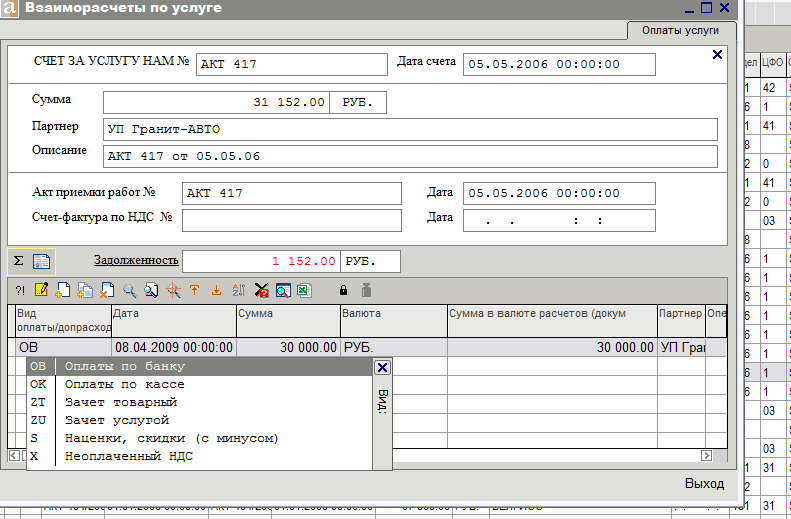The height and width of the screenshot is (519, 791).
Task: Click the A-Z sort icon
Action: tap(238, 290)
